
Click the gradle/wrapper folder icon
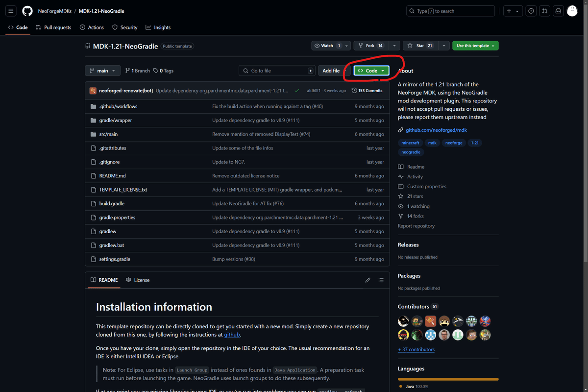(94, 120)
